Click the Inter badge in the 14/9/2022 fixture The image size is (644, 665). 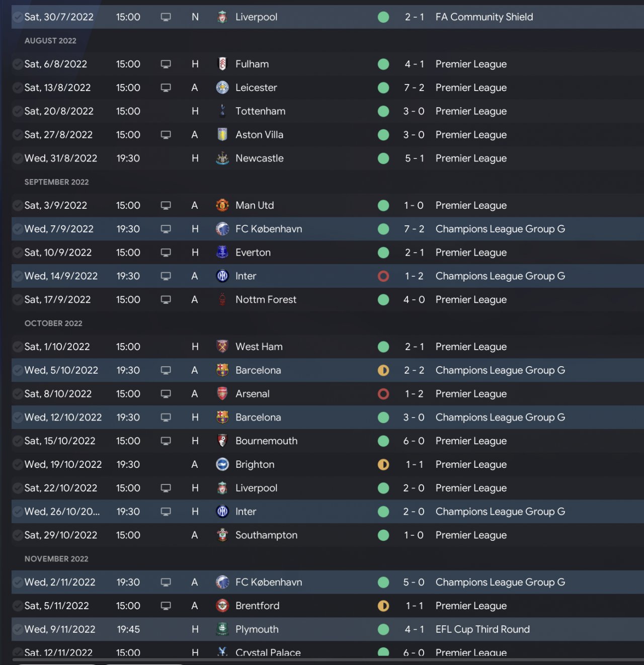[x=222, y=276]
